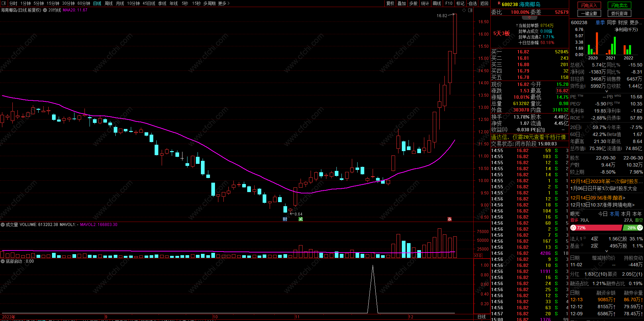The width and height of the screenshot is (644, 321).
Task: Select 本年 in the 眼光 sentiment panel
Action: click(637, 214)
